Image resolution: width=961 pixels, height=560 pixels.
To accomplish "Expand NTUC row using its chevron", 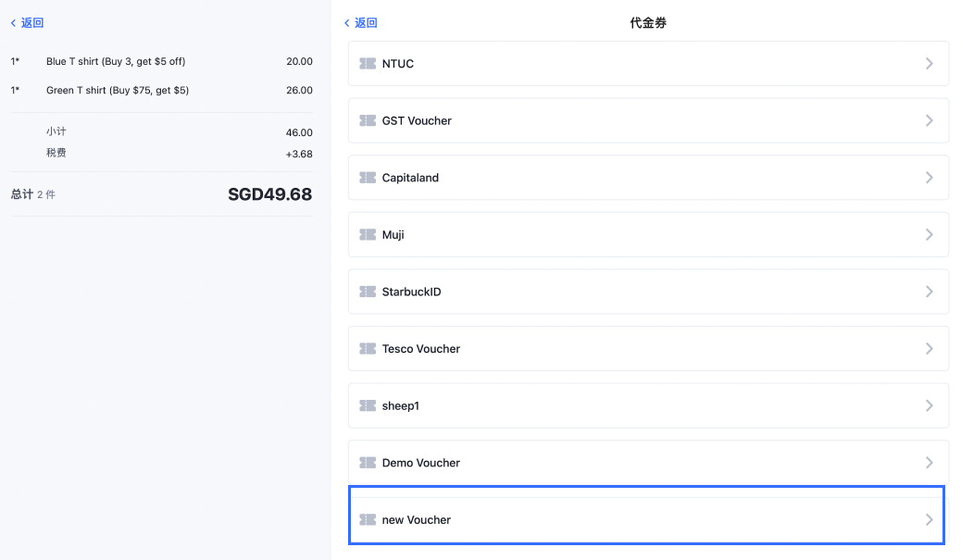I will (x=930, y=64).
